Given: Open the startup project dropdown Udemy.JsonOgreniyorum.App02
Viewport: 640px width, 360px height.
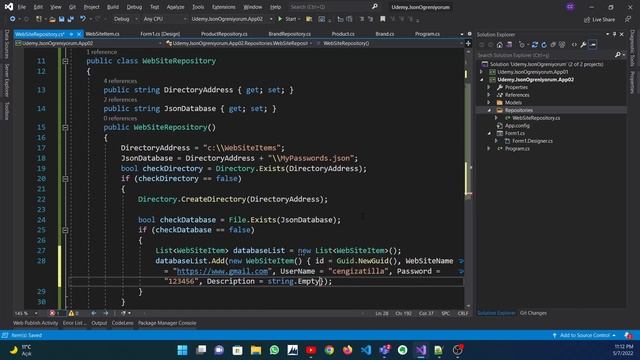Looking at the screenshot, I should pos(231,19).
